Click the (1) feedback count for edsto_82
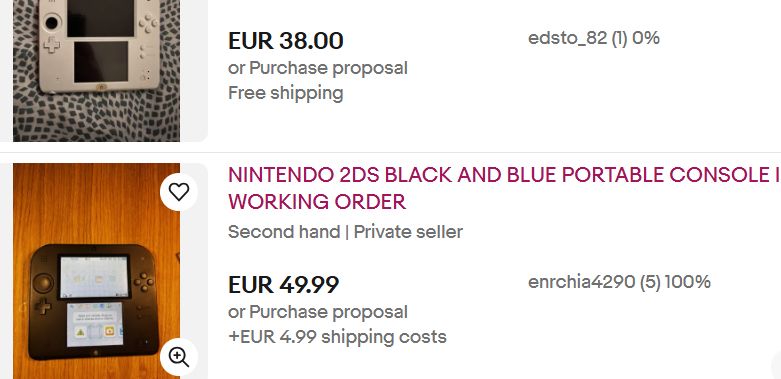This screenshot has height=379, width=781. (x=619, y=38)
